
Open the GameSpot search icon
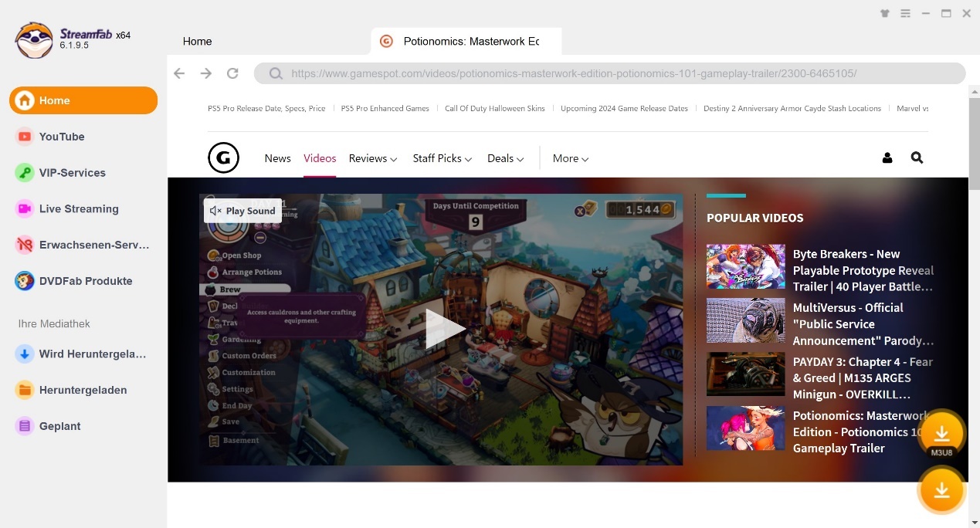pos(917,157)
